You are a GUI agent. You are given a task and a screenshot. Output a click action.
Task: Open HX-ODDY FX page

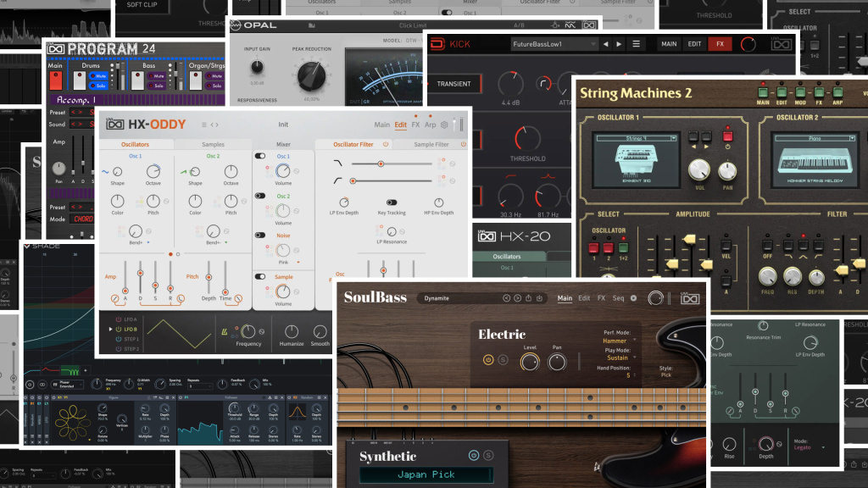point(415,125)
